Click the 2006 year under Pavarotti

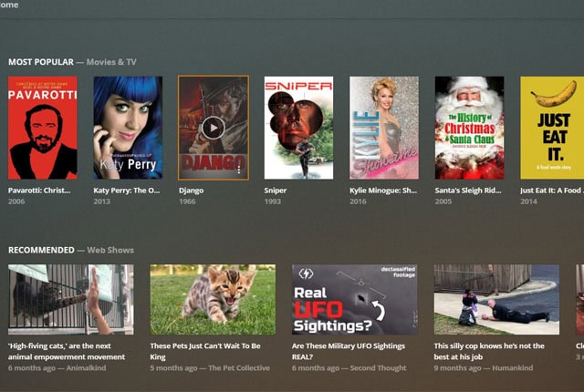click(16, 201)
